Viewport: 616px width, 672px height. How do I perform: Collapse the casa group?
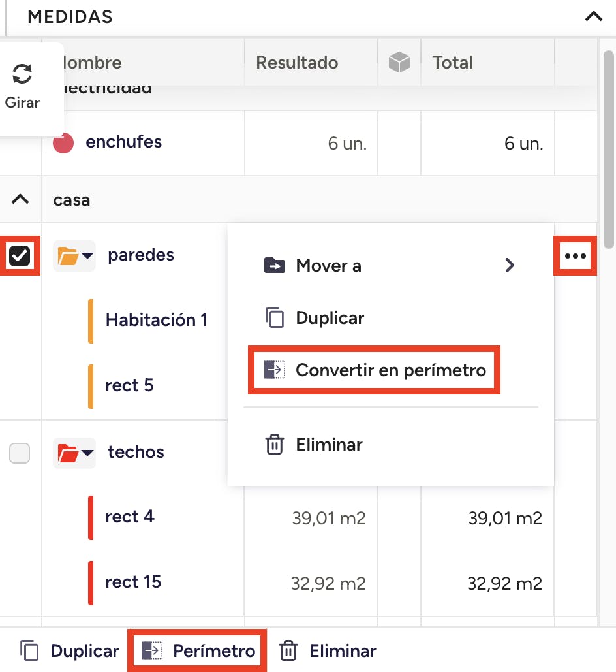pyautogui.click(x=21, y=200)
